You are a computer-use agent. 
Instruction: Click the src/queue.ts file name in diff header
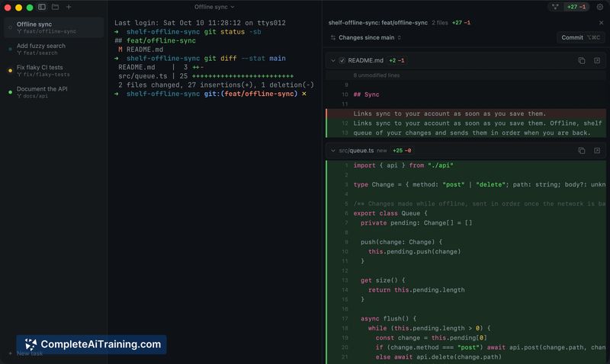(356, 151)
